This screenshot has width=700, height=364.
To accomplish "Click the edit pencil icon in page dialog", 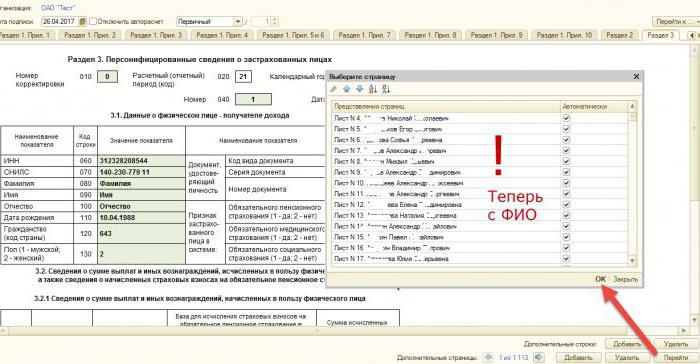I will pyautogui.click(x=333, y=89).
